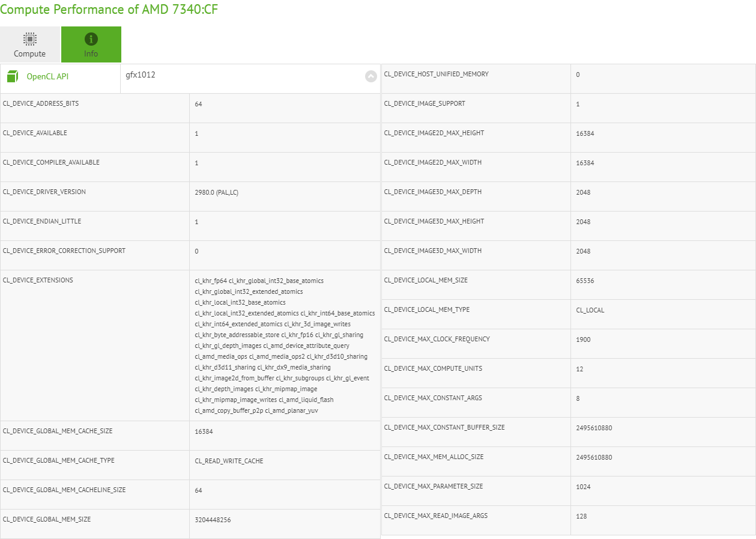Click the CL_DEVICE_ERROR_CORRECTION_SUPPORT label

[x=64, y=251]
